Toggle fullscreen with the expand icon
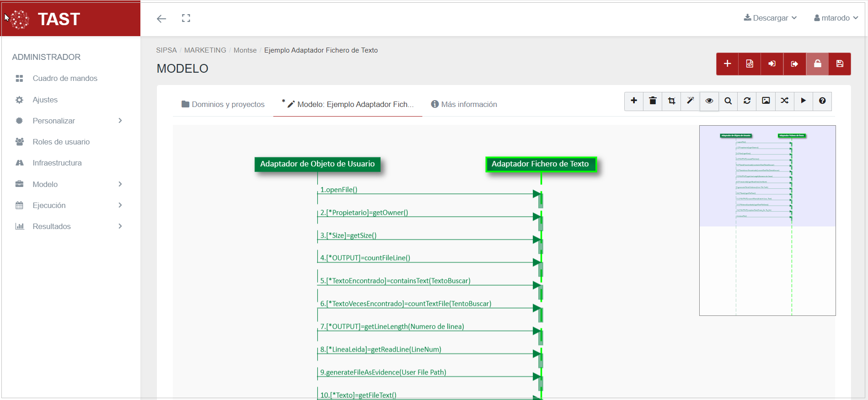 tap(186, 18)
